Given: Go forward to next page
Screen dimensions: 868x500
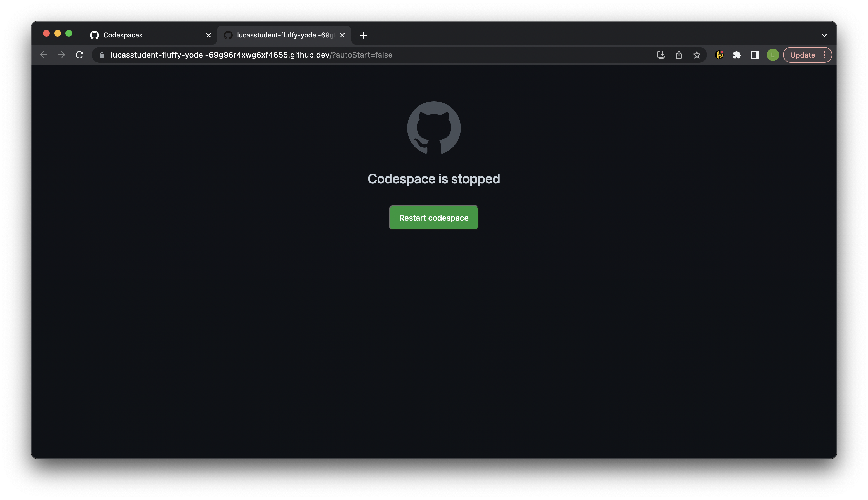Looking at the screenshot, I should click(62, 55).
